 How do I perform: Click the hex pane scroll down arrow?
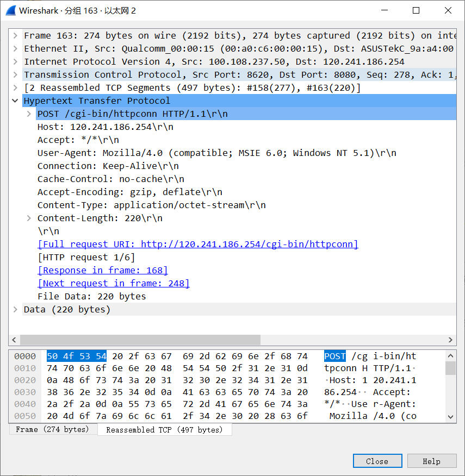coord(451,417)
